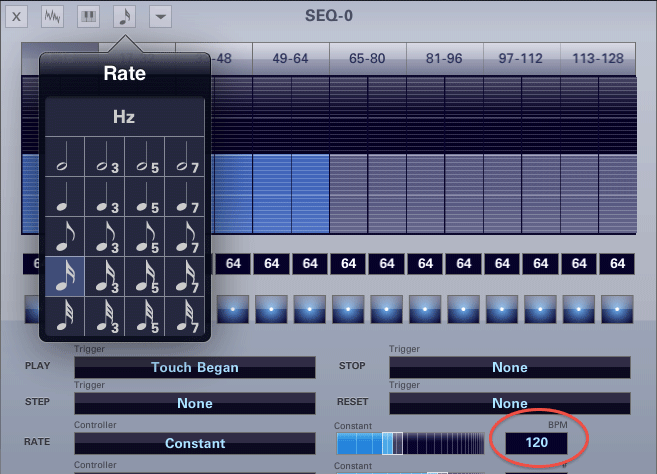Screen dimensions: 657x474
Task: Select plain thirty-second note rate
Action: 65,316
